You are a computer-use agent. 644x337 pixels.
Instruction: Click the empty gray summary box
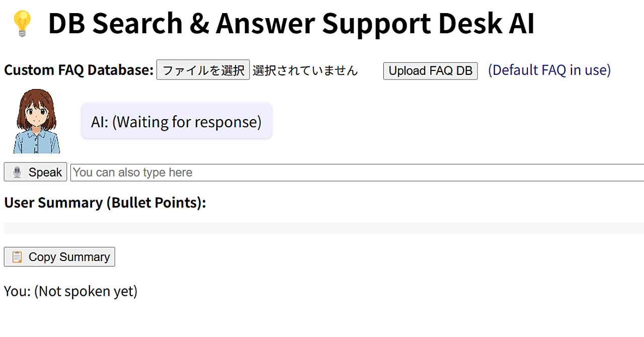324,228
